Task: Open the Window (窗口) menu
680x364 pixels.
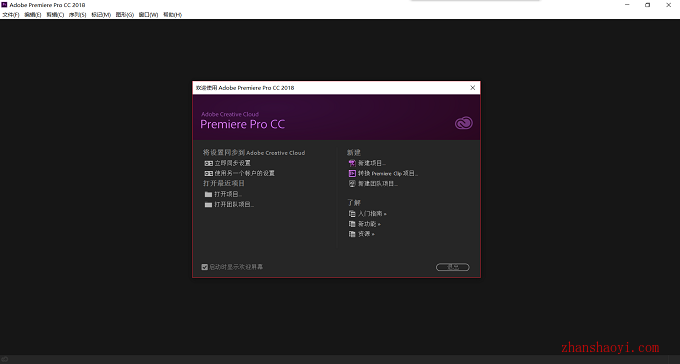Action: pos(148,15)
